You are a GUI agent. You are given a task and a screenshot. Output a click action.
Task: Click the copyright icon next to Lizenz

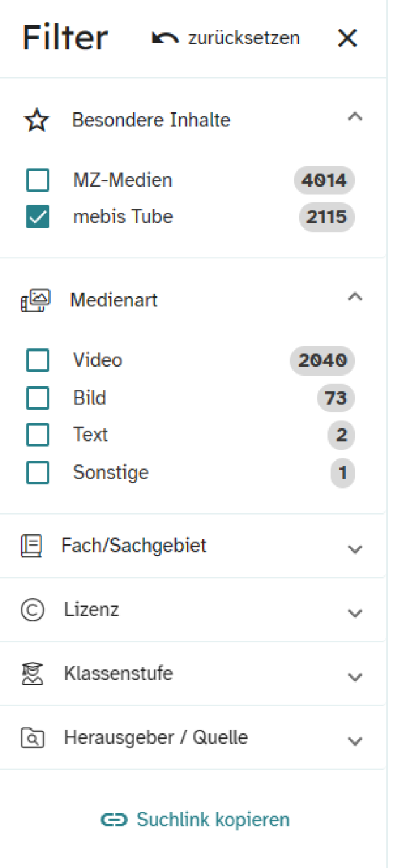click(32, 610)
